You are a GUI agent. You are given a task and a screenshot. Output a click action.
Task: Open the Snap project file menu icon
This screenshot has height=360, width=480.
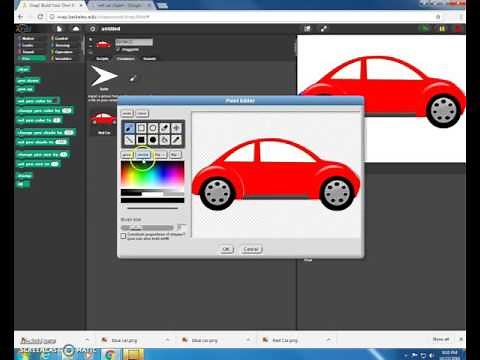tap(59, 29)
